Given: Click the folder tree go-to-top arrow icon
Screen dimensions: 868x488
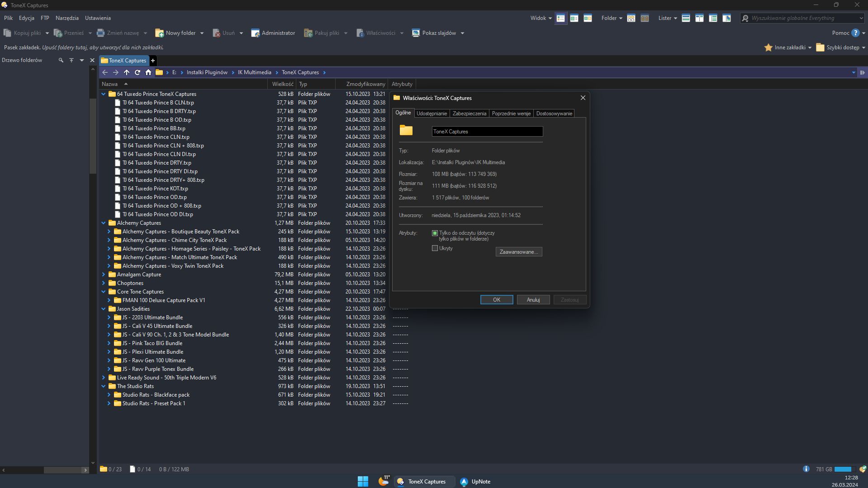Looking at the screenshot, I should 71,60.
